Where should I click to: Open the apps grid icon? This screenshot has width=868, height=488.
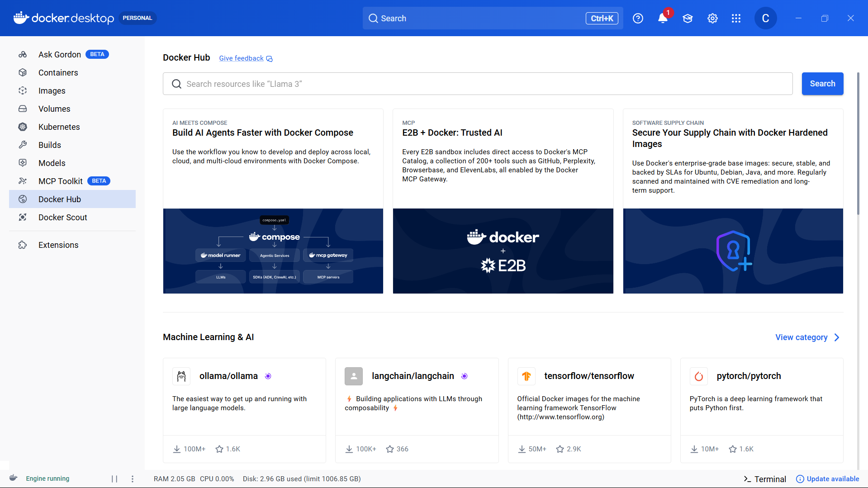pos(736,18)
